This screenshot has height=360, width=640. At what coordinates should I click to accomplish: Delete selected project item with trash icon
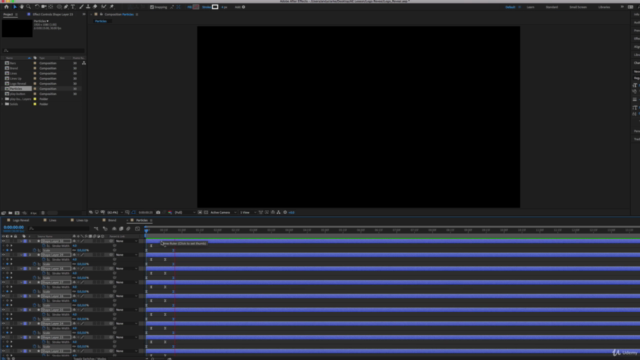coord(43,213)
